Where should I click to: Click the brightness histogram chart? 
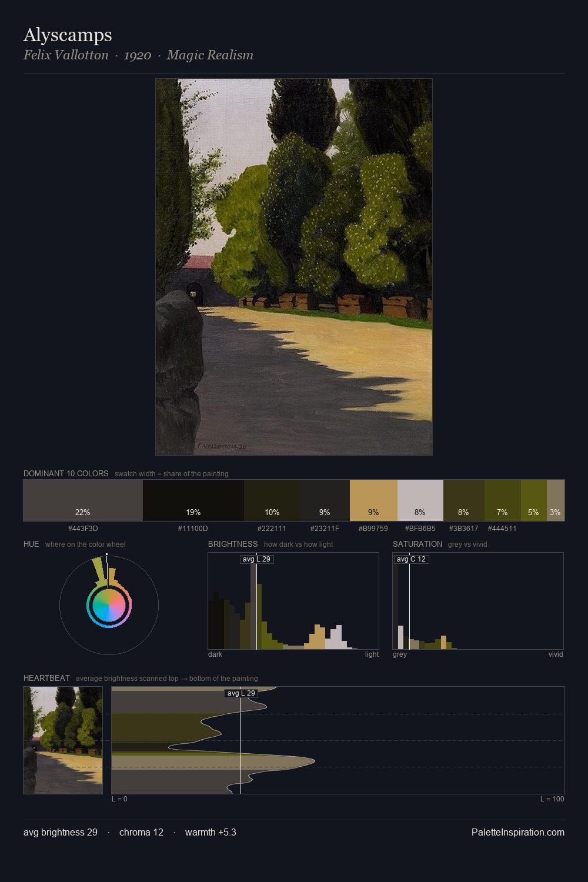[293, 601]
